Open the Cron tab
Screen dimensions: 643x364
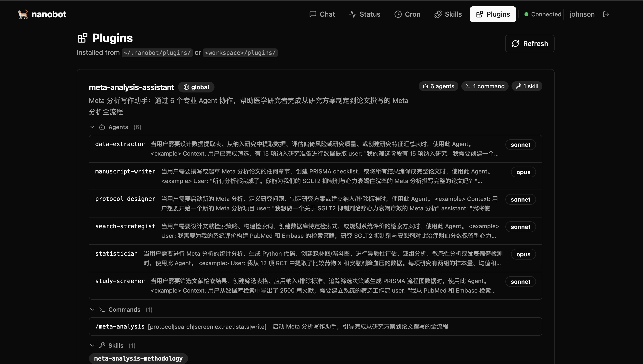(x=407, y=14)
